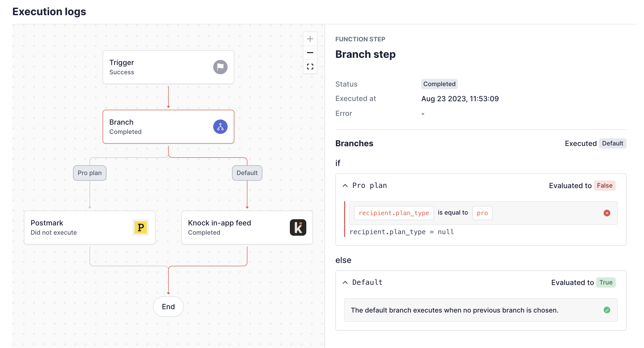This screenshot has width=644, height=348.
Task: Click the Knock in-app feed icon
Action: point(298,227)
